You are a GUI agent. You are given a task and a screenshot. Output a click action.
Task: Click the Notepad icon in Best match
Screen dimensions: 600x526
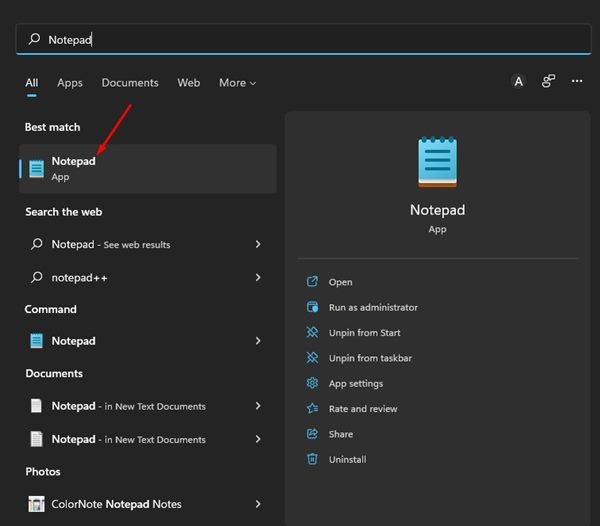point(36,169)
